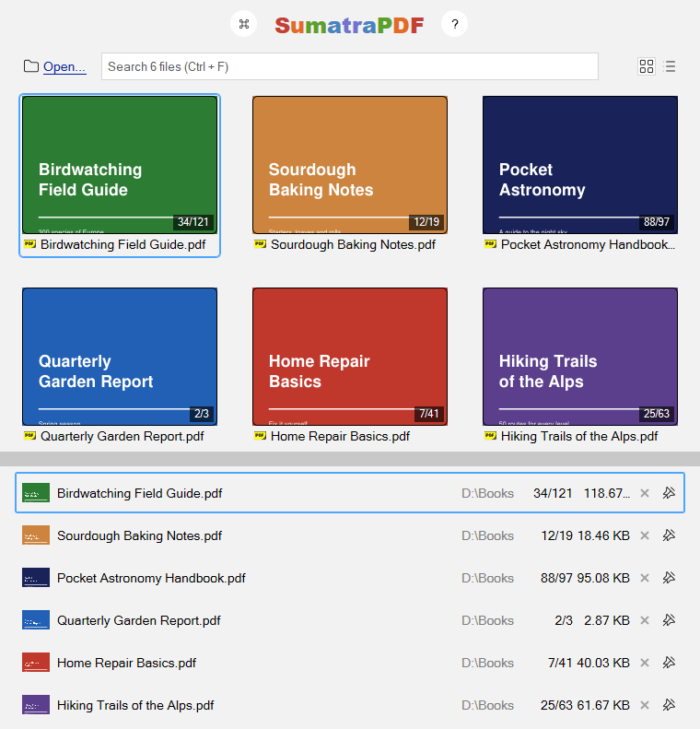Click the 95.08 KB size in Pocket Astronomy row
The image size is (700, 729).
pos(603,578)
